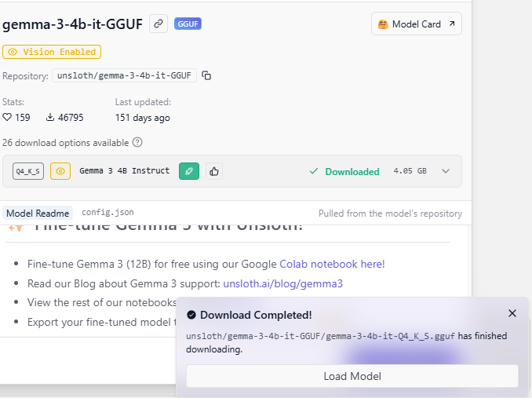Click the Vision Enabled badge
The image size is (532, 398).
(x=52, y=52)
